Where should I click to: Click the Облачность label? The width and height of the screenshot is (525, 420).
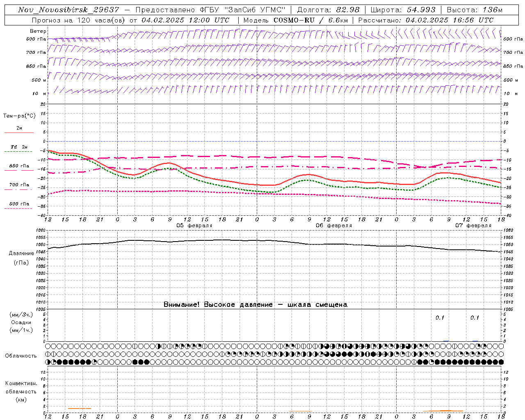tap(21, 356)
